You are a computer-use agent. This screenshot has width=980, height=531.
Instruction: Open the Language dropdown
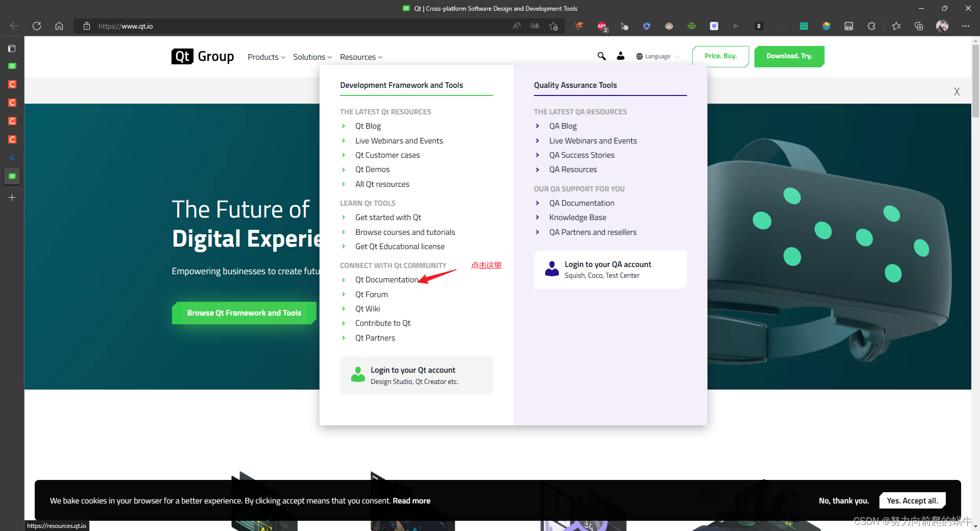click(x=657, y=56)
